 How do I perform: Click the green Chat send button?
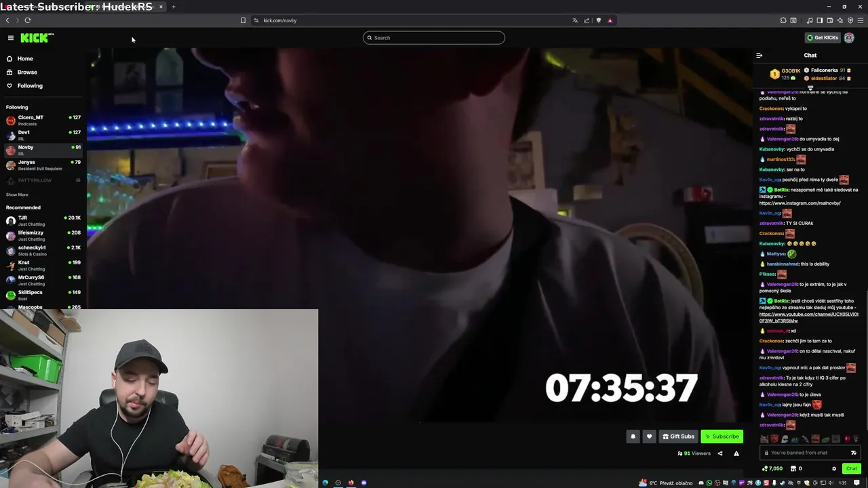[x=852, y=468]
